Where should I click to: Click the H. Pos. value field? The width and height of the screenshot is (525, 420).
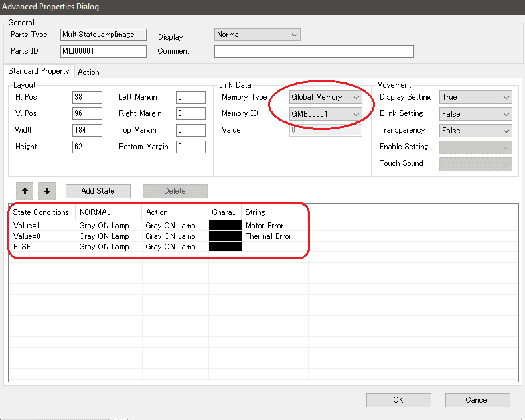(87, 98)
